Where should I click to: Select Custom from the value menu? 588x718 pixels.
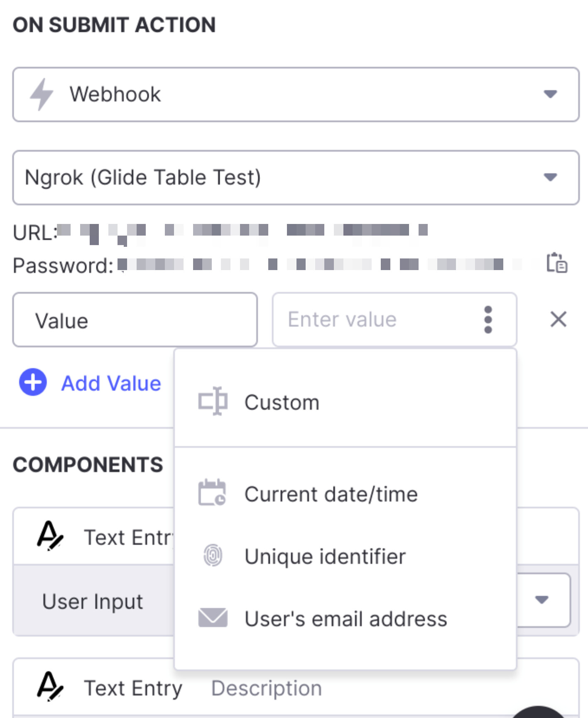(x=282, y=402)
